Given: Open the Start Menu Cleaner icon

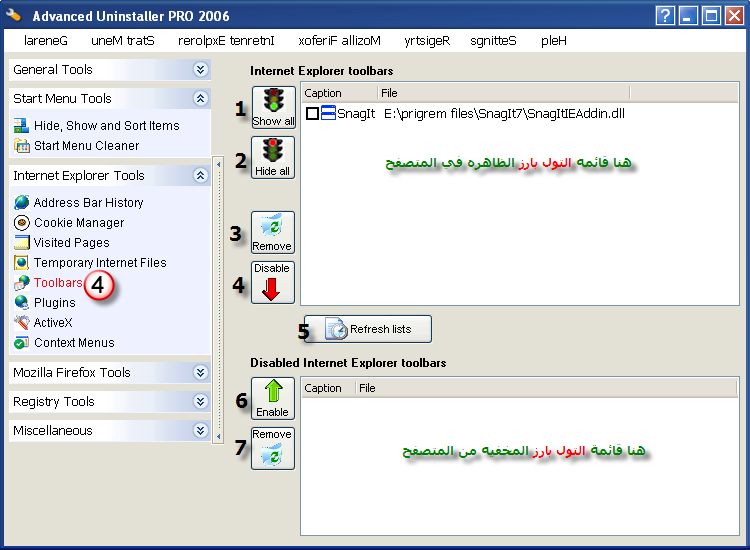Looking at the screenshot, I should tap(22, 145).
